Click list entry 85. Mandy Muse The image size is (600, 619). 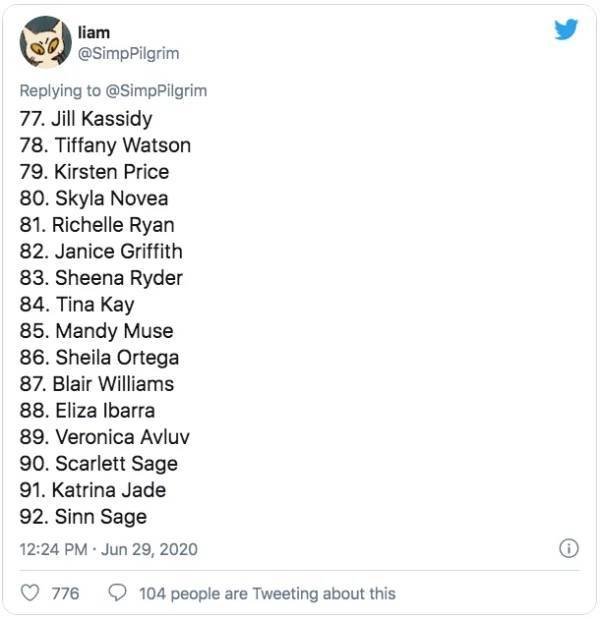click(x=96, y=331)
